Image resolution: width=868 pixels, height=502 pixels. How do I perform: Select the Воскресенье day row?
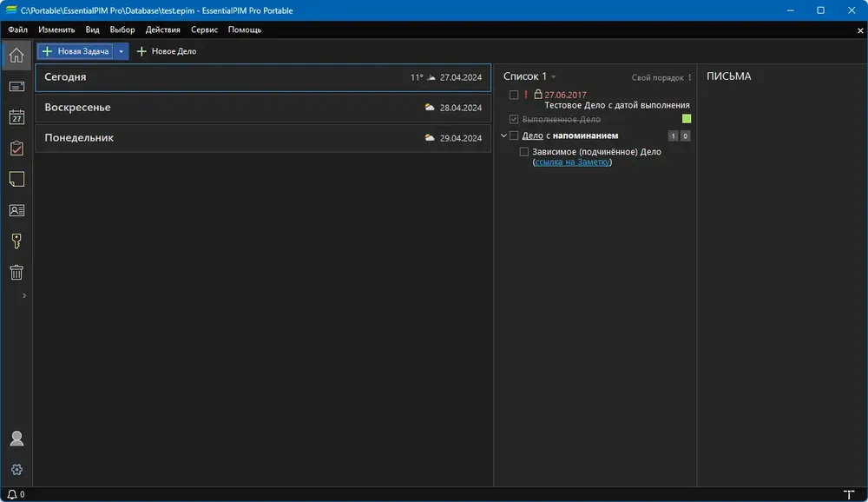click(x=263, y=108)
